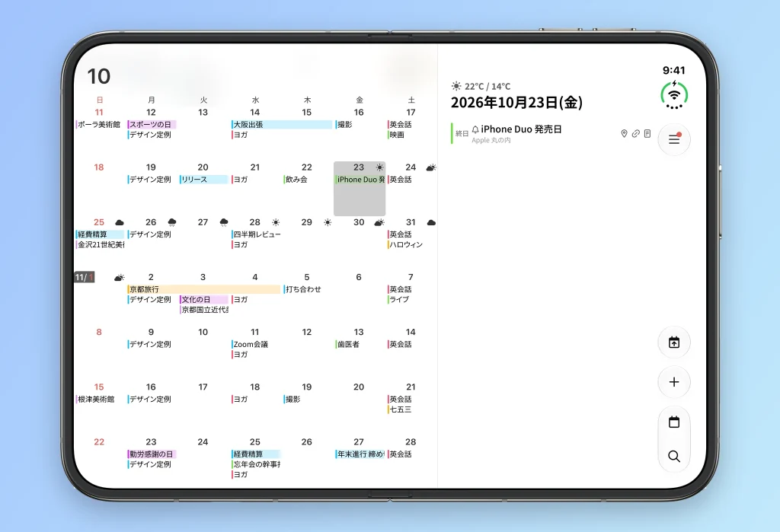
Task: Open the Zoom会議 event
Action: tap(250, 344)
